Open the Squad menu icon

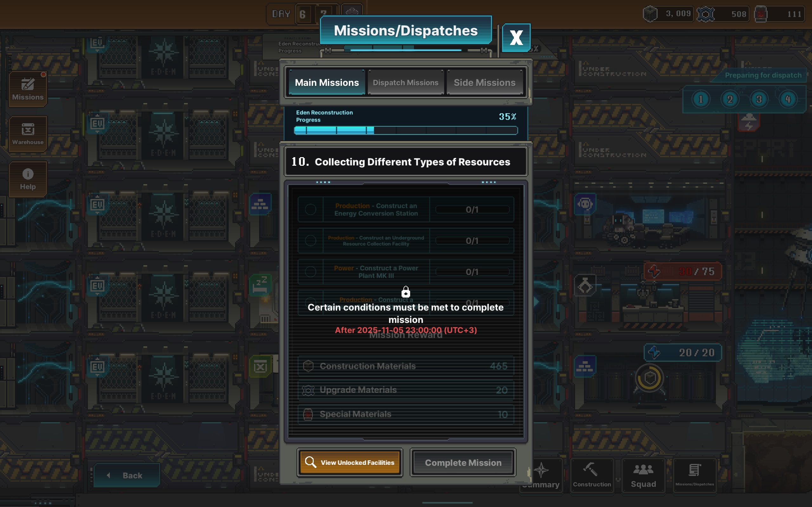coord(643,475)
